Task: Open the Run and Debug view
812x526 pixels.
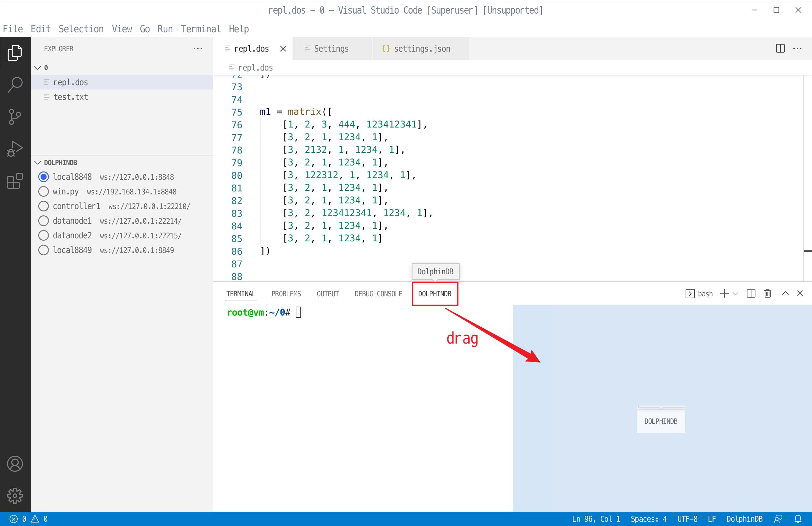Action: (x=15, y=149)
